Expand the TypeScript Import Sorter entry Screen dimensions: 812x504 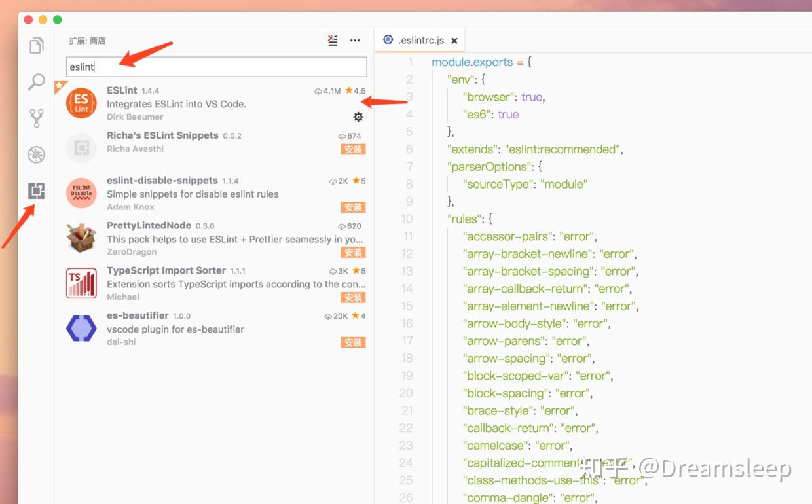(196, 283)
